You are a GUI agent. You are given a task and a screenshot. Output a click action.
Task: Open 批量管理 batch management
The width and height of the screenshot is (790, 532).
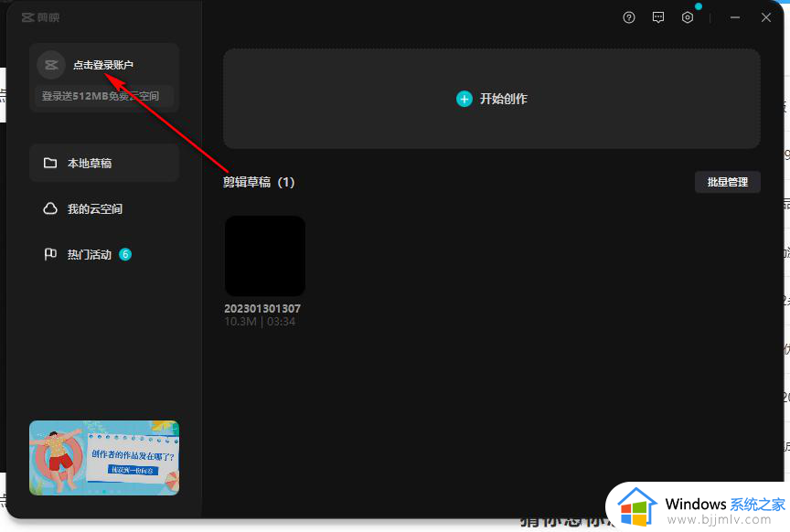coord(728,182)
